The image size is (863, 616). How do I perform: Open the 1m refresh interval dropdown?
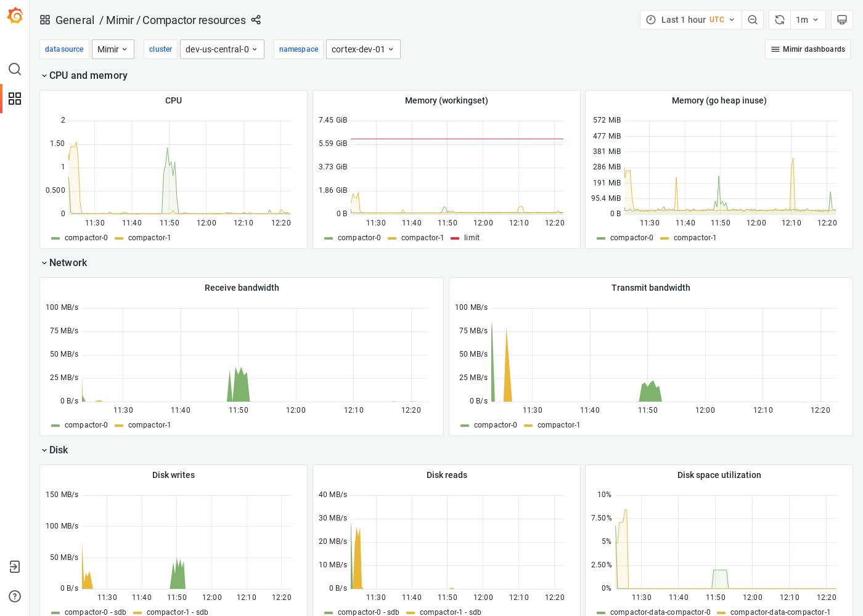click(x=808, y=19)
